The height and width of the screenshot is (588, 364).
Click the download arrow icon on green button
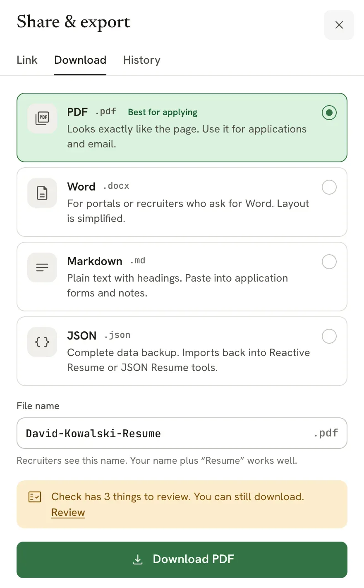pos(138,560)
